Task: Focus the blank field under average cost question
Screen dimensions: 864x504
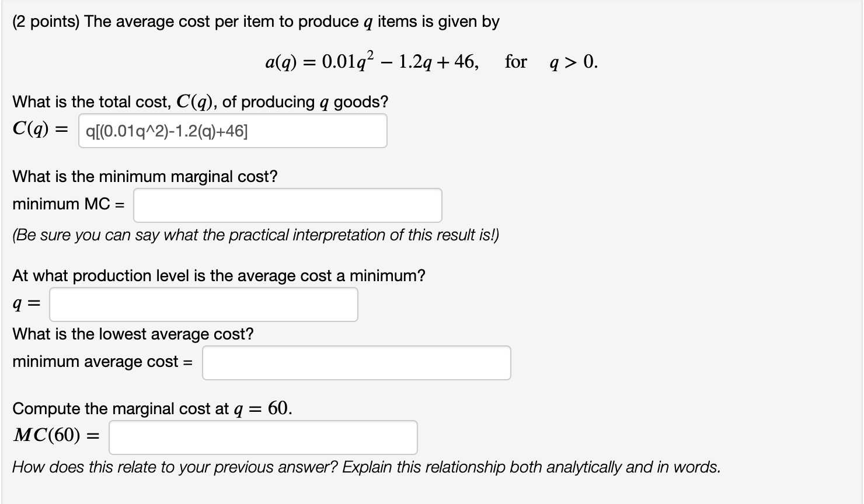Action: [203, 304]
